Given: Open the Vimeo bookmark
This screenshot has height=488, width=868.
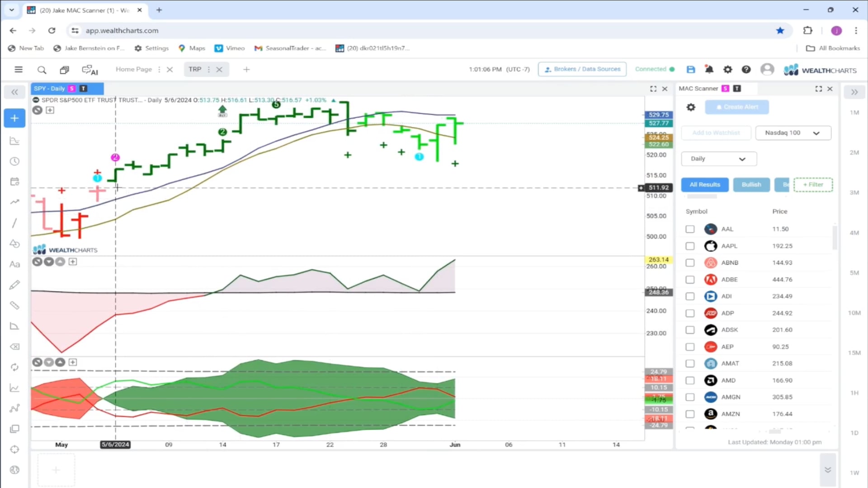Looking at the screenshot, I should click(x=230, y=48).
